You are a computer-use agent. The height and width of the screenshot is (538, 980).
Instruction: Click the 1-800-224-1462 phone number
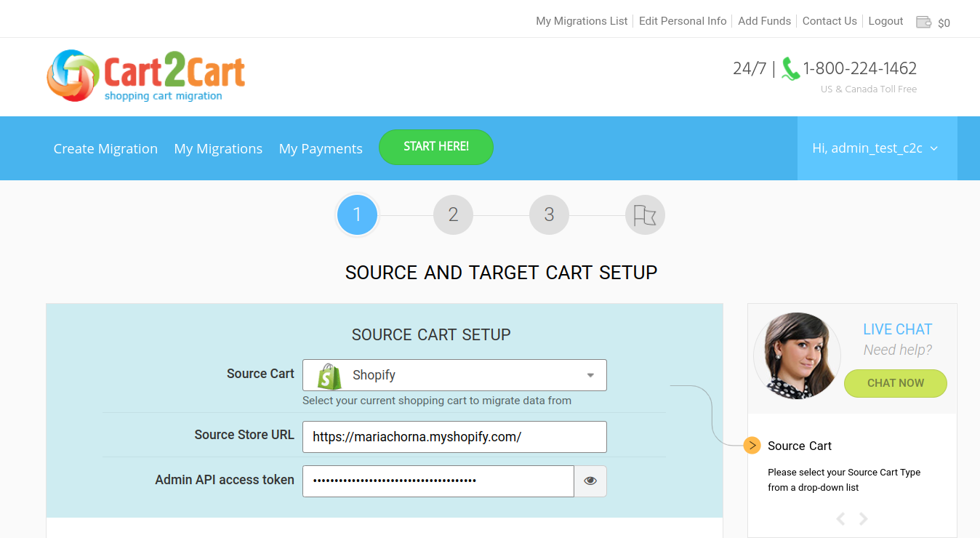point(860,68)
